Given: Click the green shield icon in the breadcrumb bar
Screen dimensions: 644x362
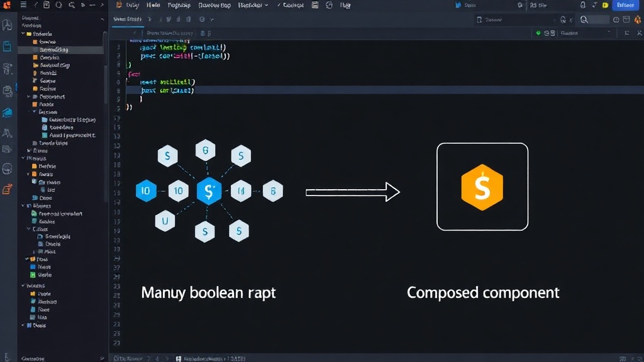Looking at the screenshot, I should point(538,33).
